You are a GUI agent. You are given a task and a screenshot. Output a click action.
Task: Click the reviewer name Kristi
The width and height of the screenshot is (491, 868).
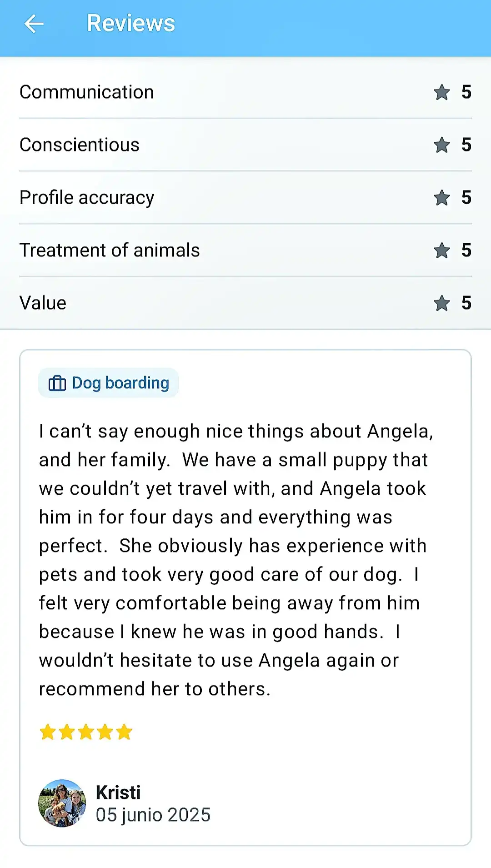point(118,793)
